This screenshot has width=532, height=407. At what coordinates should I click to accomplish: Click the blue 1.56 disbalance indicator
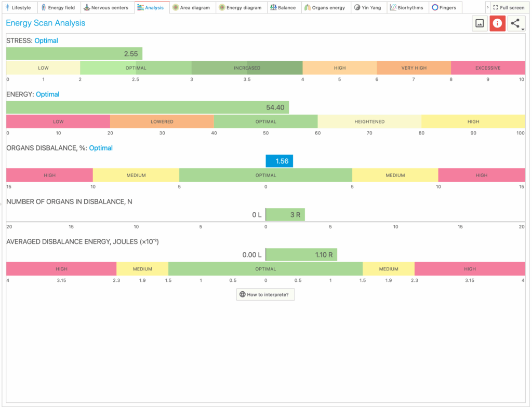279,161
